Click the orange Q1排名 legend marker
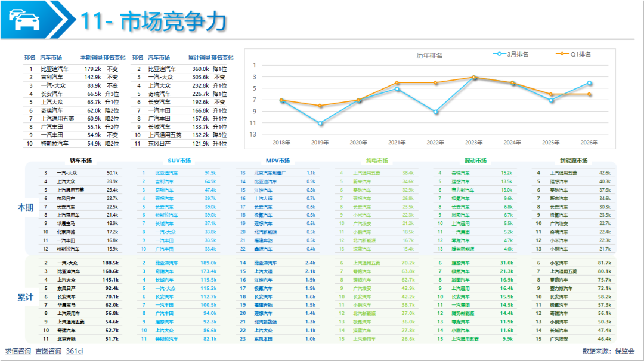 tap(561, 54)
